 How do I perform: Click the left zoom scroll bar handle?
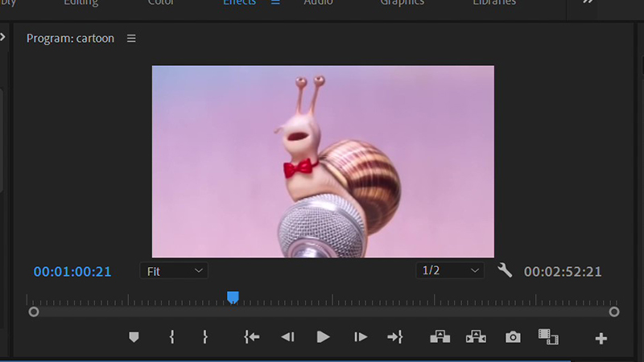34,312
